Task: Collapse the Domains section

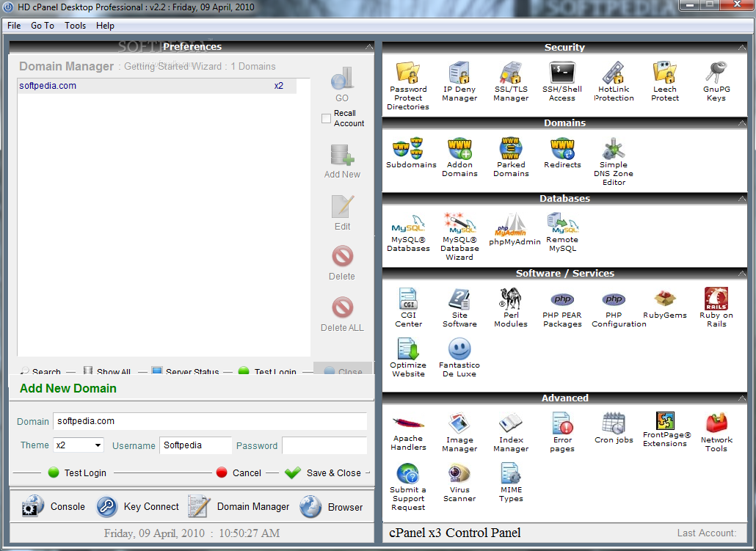Action: coord(741,123)
